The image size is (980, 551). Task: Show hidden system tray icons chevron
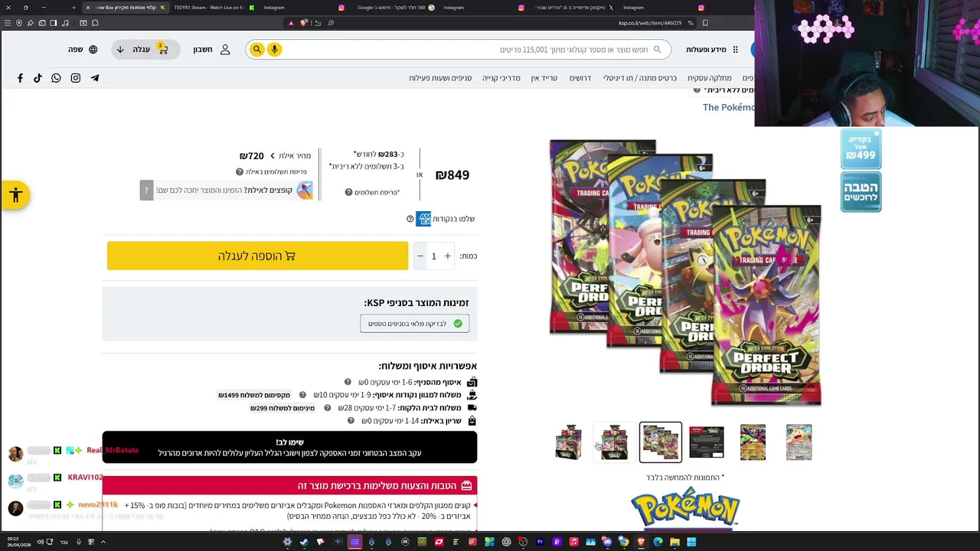(x=103, y=542)
